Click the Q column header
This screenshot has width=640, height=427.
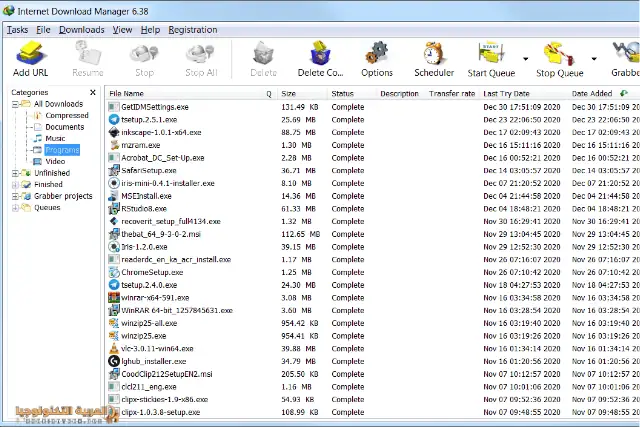[x=269, y=93]
